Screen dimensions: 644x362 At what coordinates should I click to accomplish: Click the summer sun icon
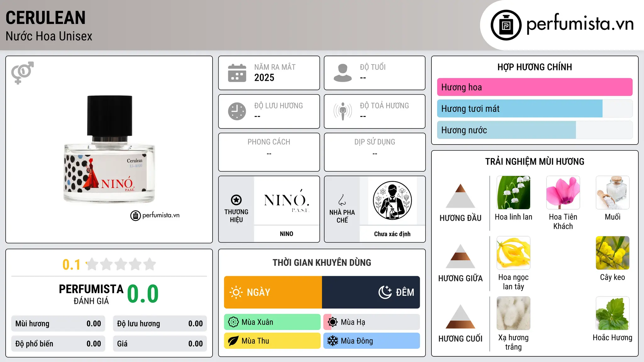tap(333, 322)
